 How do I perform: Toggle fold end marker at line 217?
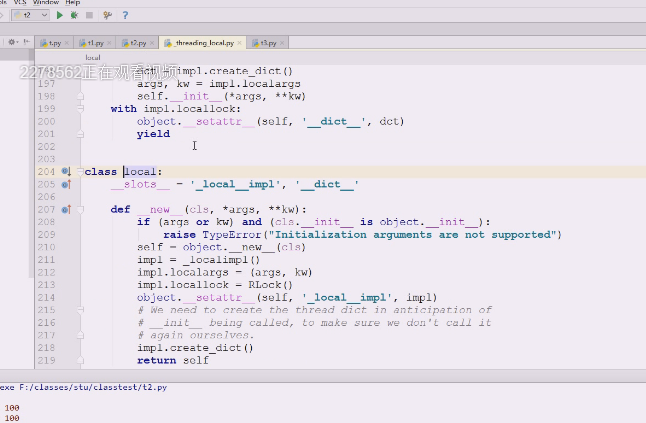tap(80, 335)
